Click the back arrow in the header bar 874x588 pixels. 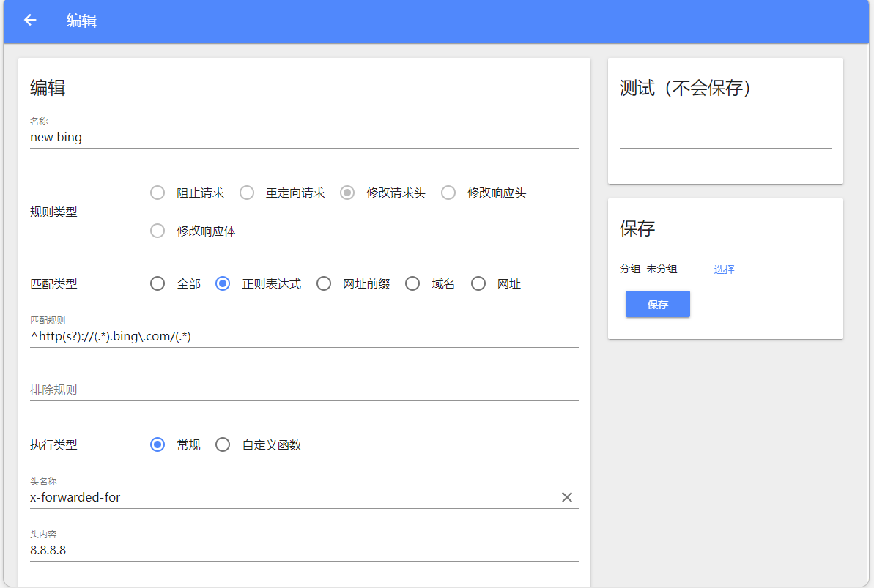pyautogui.click(x=29, y=21)
